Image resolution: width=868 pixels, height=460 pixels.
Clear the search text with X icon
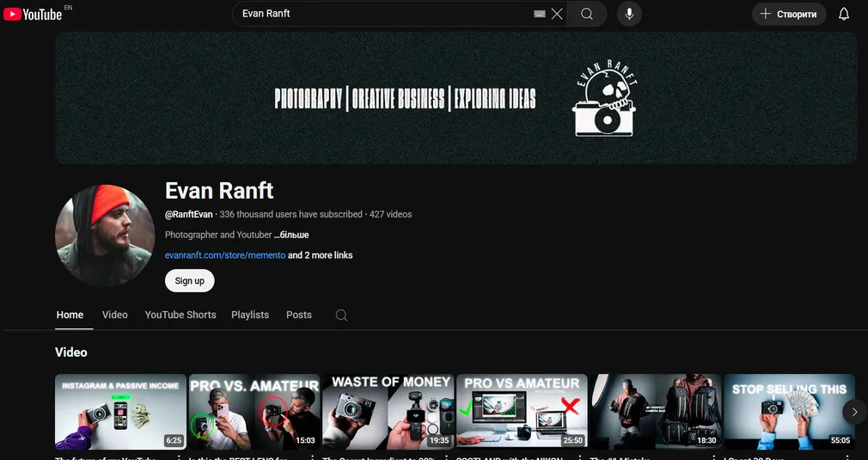[x=557, y=14]
